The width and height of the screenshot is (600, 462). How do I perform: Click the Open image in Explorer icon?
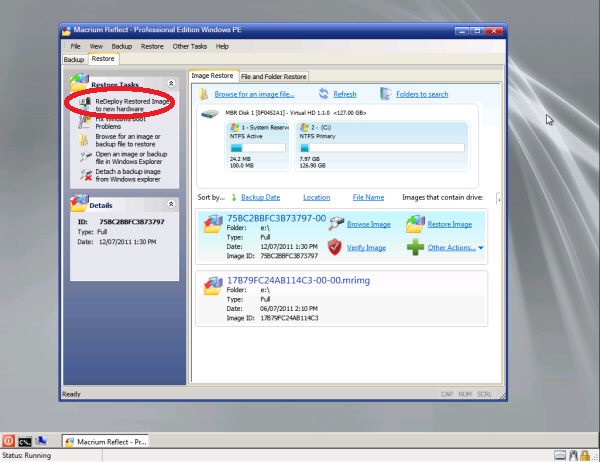[x=86, y=157]
